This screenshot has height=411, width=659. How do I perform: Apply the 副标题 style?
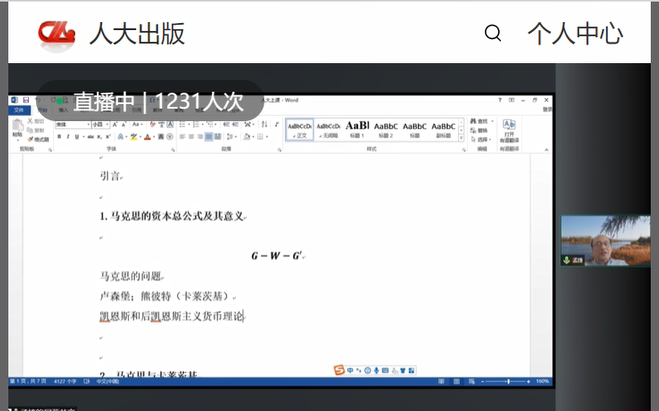[x=443, y=130]
